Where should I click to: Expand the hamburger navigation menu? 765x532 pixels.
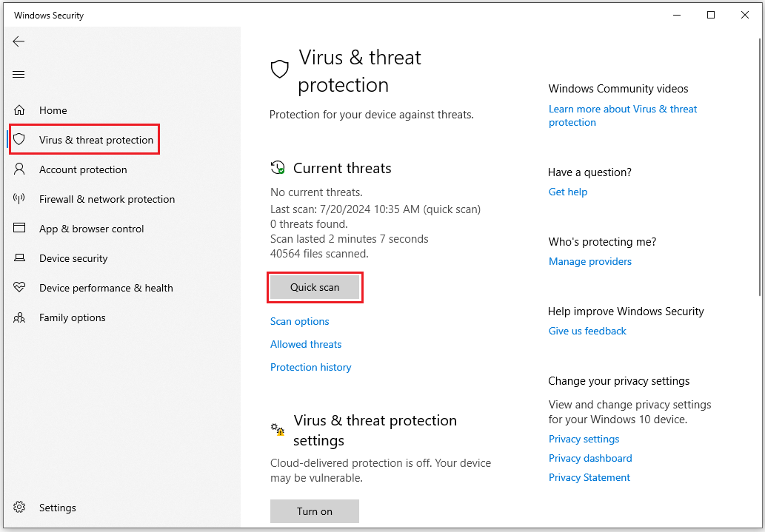pos(19,74)
